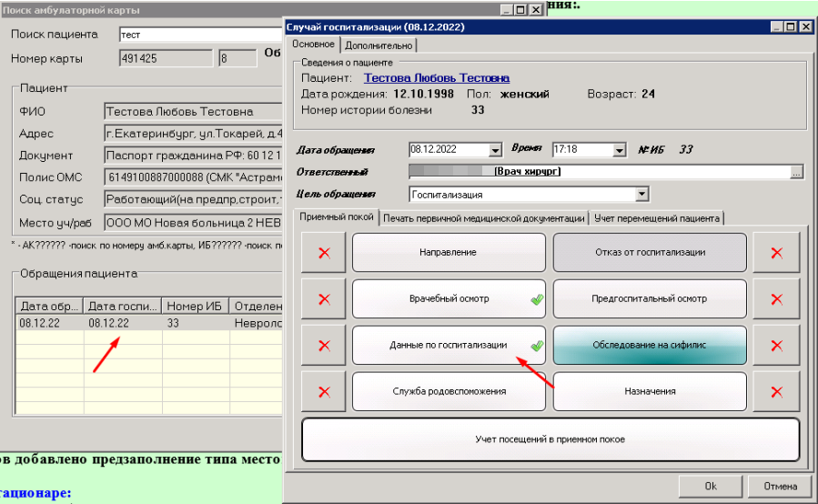Sort by Номер ИБ column header
The width and height of the screenshot is (818, 504).
click(x=195, y=307)
